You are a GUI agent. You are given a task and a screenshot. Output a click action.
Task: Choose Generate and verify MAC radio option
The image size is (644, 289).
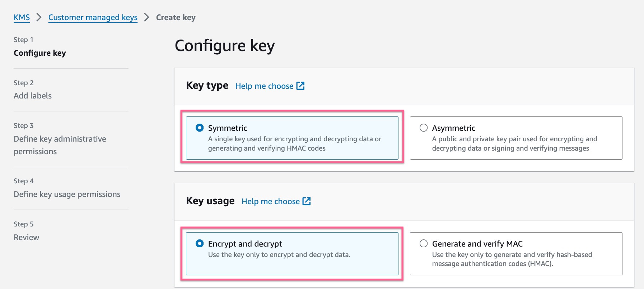424,243
